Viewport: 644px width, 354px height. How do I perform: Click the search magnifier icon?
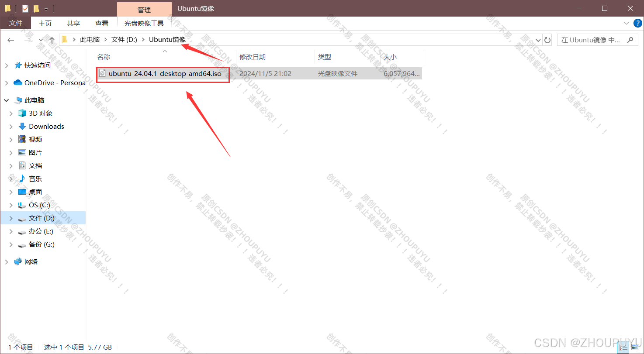pyautogui.click(x=630, y=40)
